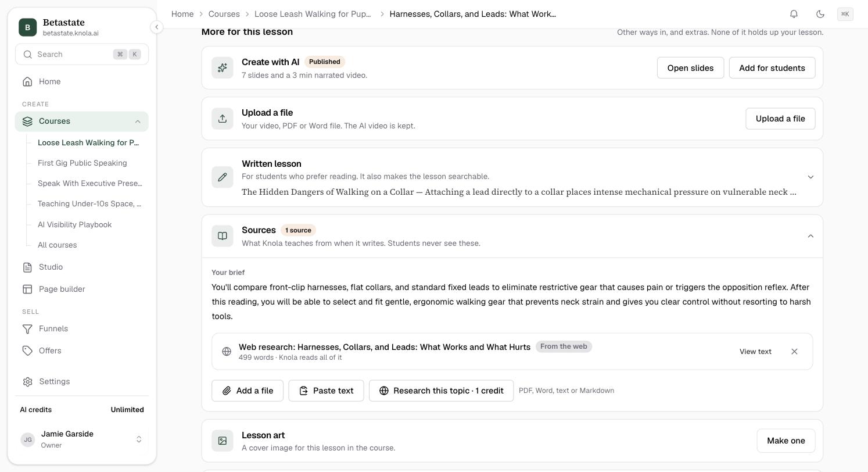Click the Offers tag icon

27,351
